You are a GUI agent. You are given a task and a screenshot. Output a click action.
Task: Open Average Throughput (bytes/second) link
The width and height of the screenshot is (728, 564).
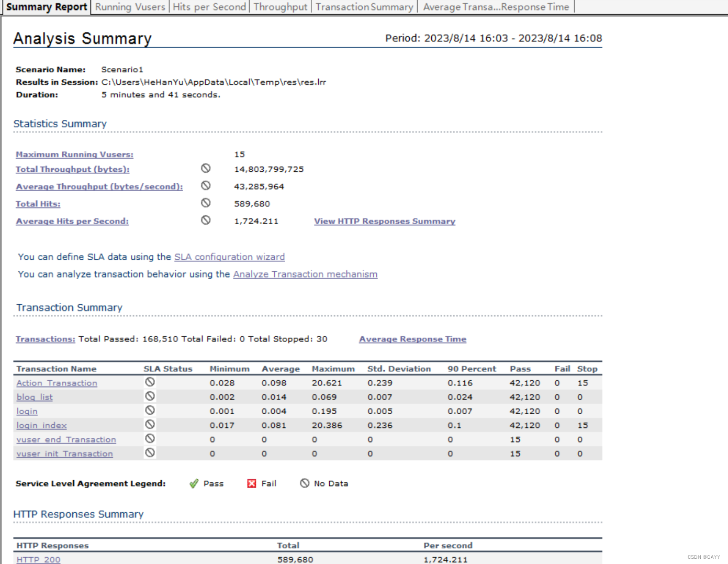[x=99, y=186]
